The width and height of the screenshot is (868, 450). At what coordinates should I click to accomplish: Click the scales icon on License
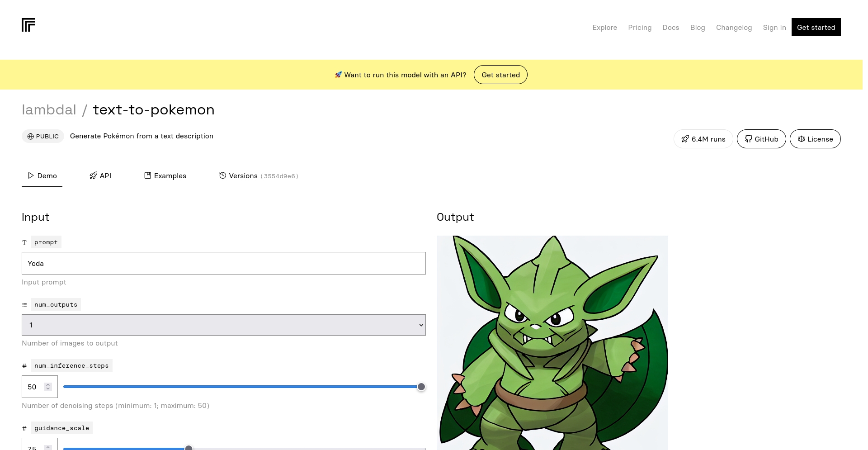pyautogui.click(x=801, y=139)
